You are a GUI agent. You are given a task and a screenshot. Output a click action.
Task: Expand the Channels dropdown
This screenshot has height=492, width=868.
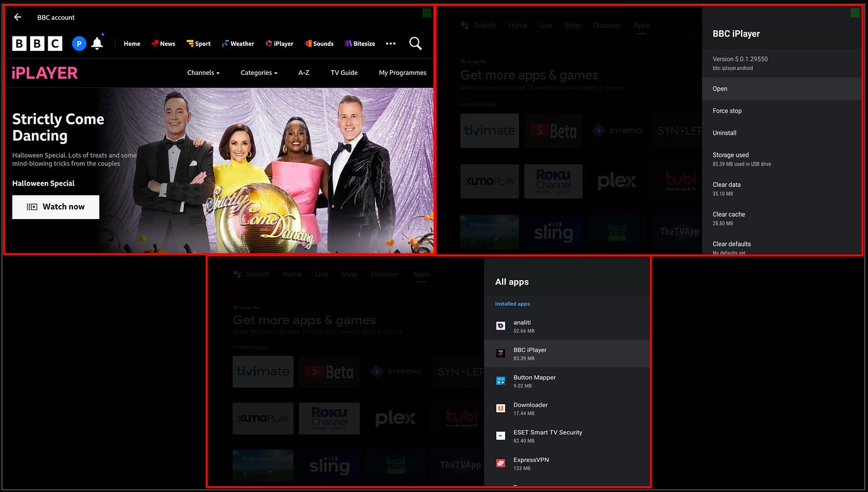[203, 73]
